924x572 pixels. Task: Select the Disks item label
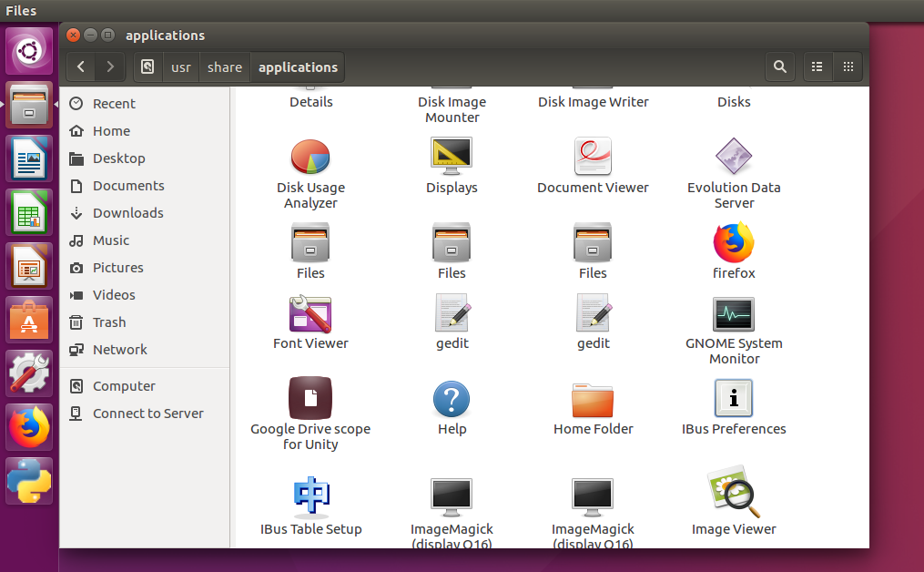coord(734,102)
